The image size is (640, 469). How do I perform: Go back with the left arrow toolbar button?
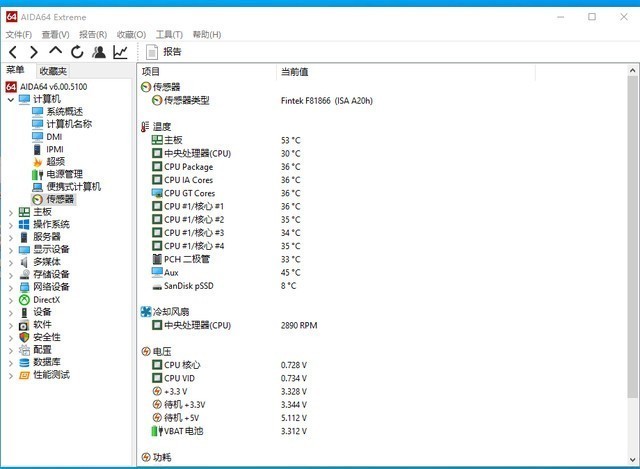[x=13, y=52]
